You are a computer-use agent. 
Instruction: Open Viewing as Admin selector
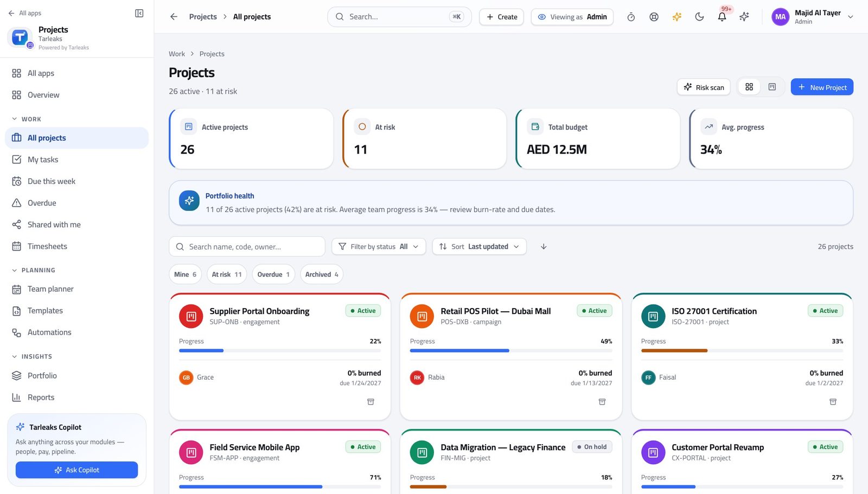(572, 17)
